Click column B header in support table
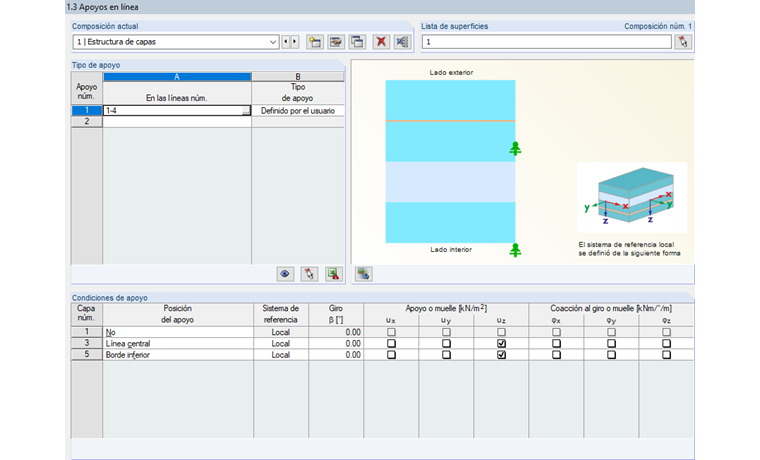Screen dimensions: 760x460 click(x=298, y=77)
